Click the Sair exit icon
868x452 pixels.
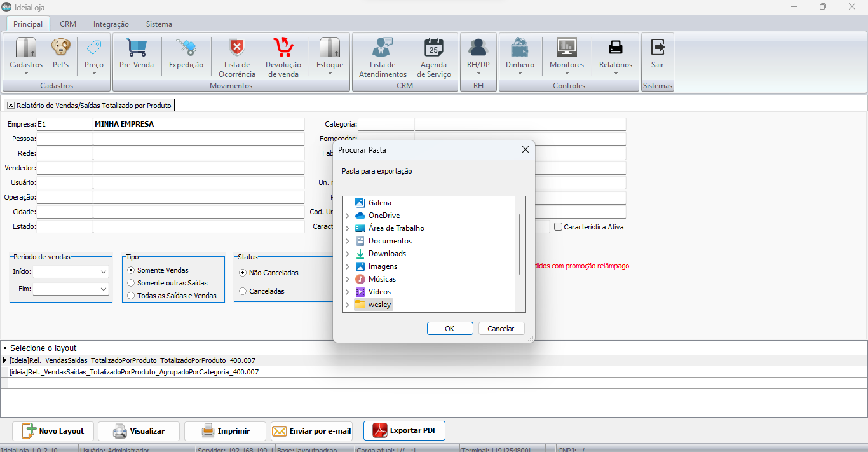(x=657, y=48)
